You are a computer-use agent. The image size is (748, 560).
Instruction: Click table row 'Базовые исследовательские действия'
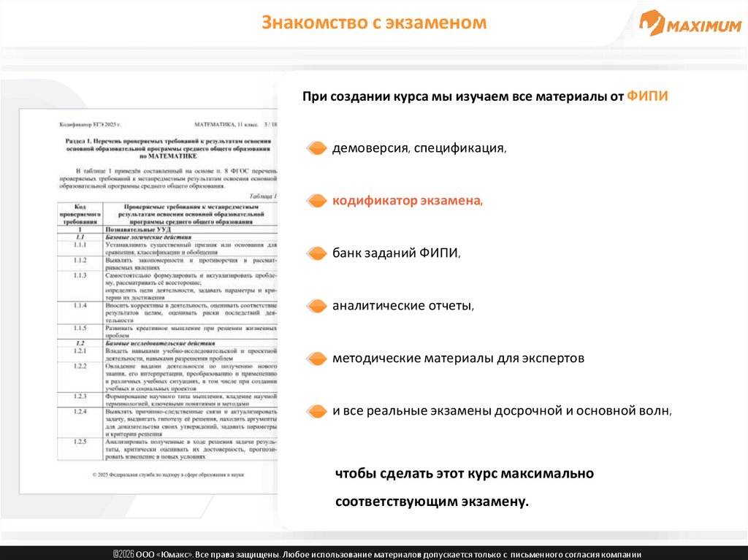tap(167, 343)
